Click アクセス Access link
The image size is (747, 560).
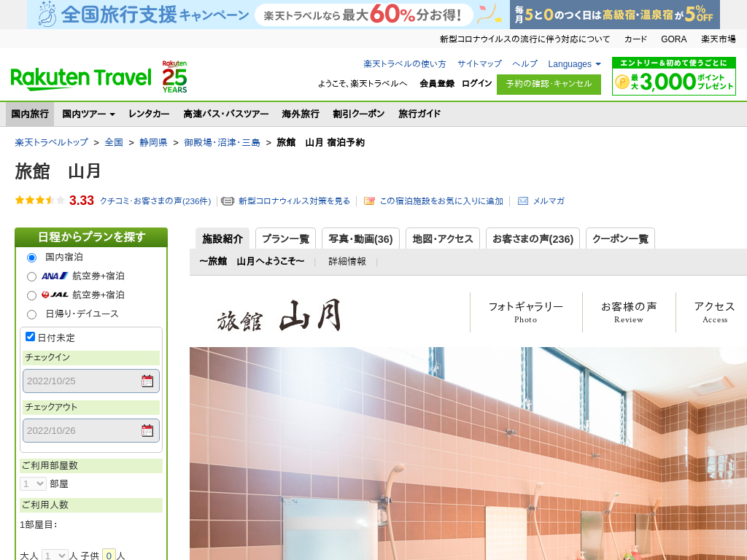click(x=715, y=312)
